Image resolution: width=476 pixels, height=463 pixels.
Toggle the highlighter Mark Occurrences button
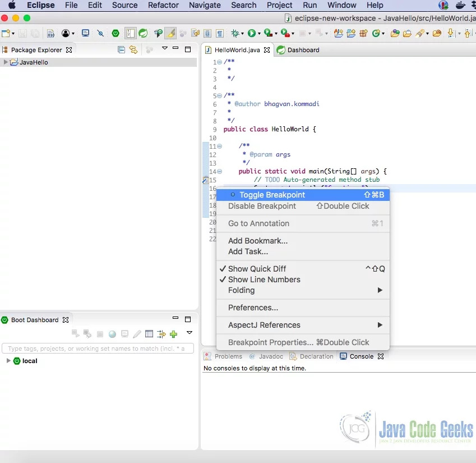[170, 33]
